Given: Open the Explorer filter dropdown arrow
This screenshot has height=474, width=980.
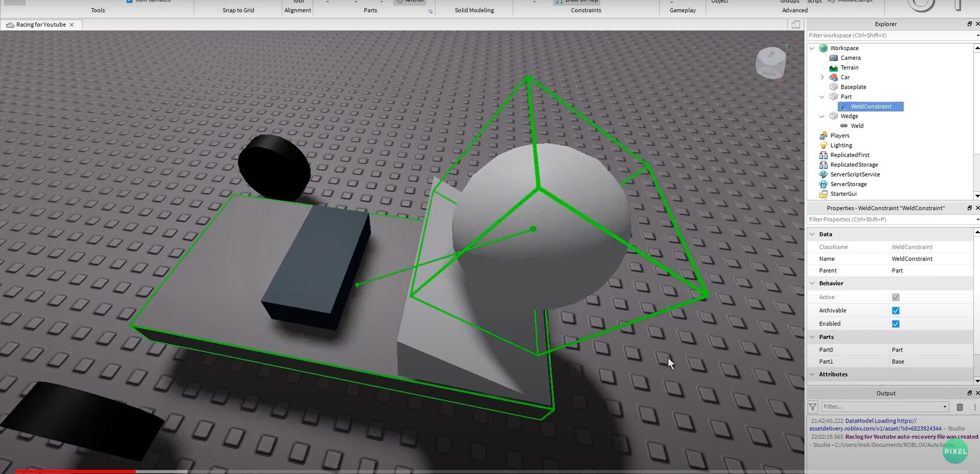Looking at the screenshot, I should coord(977,36).
